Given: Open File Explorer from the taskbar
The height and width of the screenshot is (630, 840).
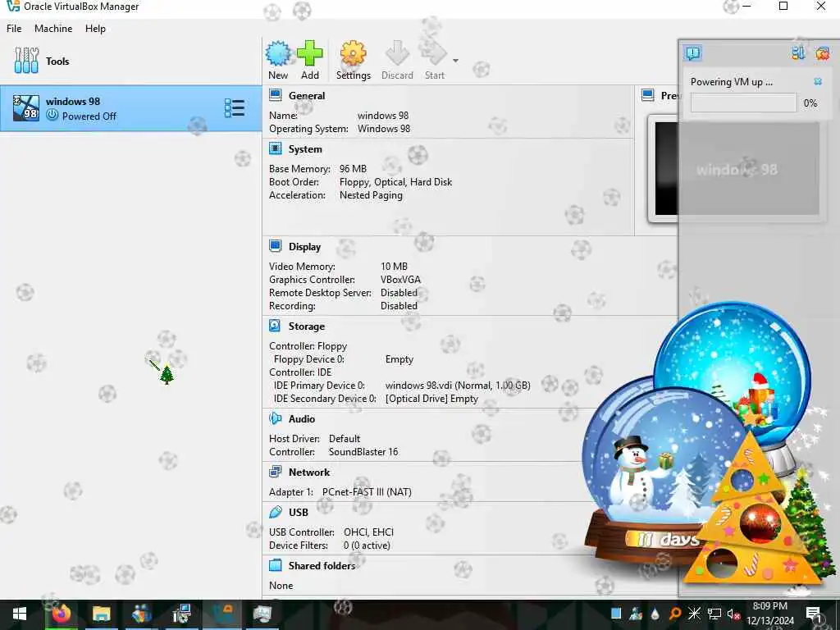Looking at the screenshot, I should click(x=101, y=614).
